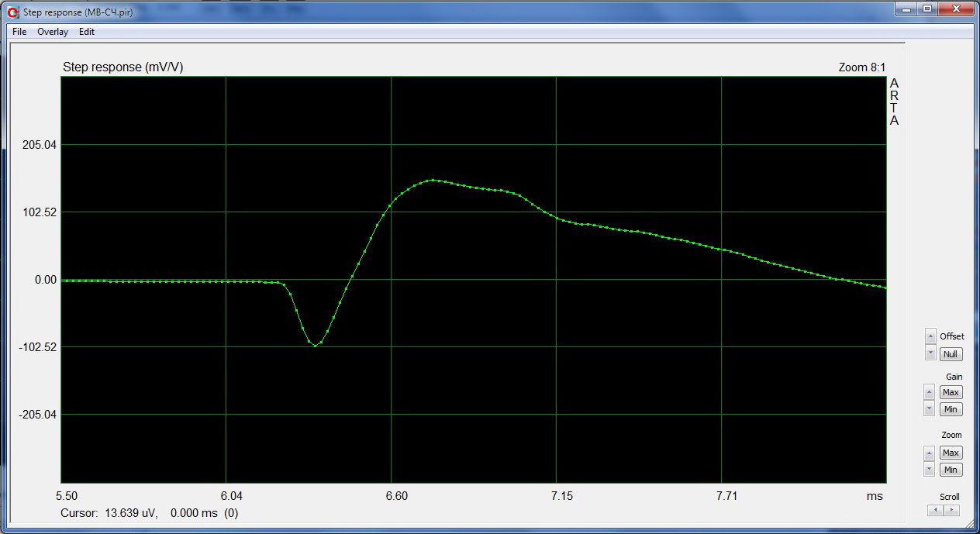The height and width of the screenshot is (534, 980).
Task: Click the Cursor readout '13.639 uV'
Action: tap(130, 513)
